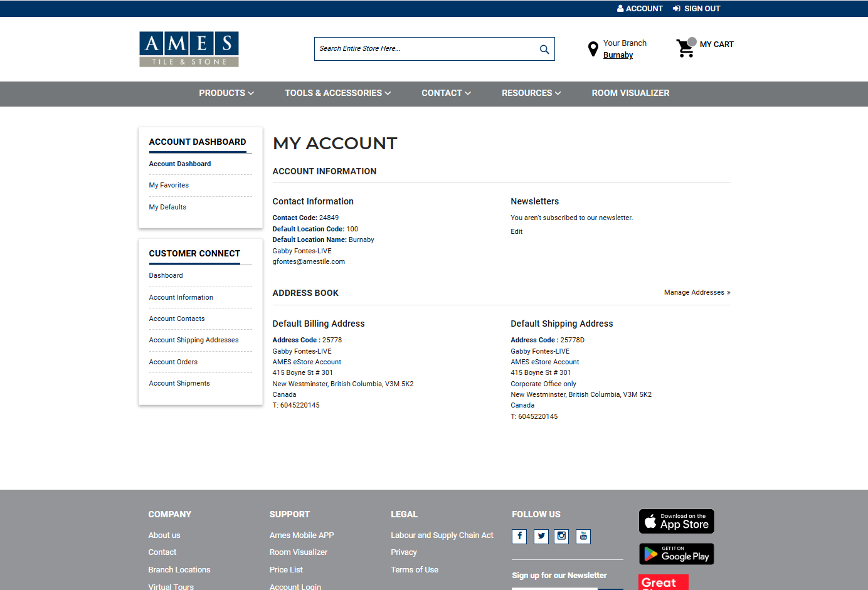
Task: Open the YouTube social icon
Action: click(583, 536)
